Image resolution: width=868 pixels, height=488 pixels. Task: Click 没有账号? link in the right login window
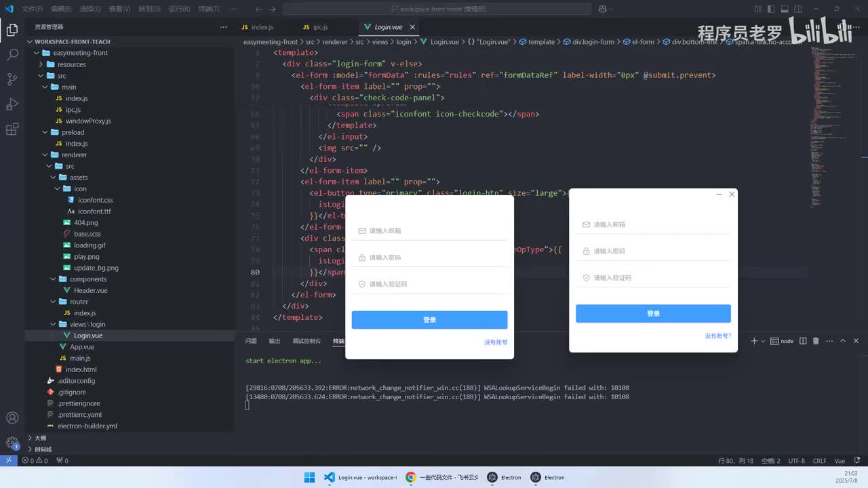(x=718, y=335)
